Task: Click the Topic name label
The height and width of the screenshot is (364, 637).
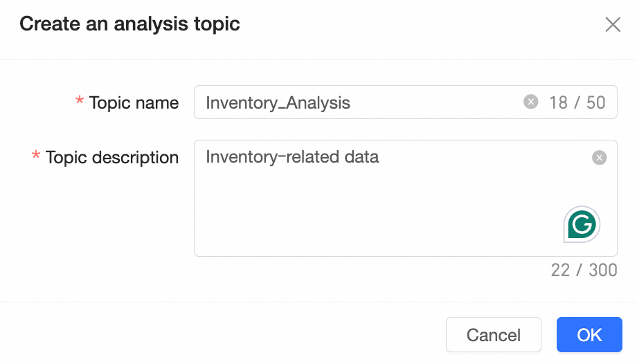Action: [134, 103]
